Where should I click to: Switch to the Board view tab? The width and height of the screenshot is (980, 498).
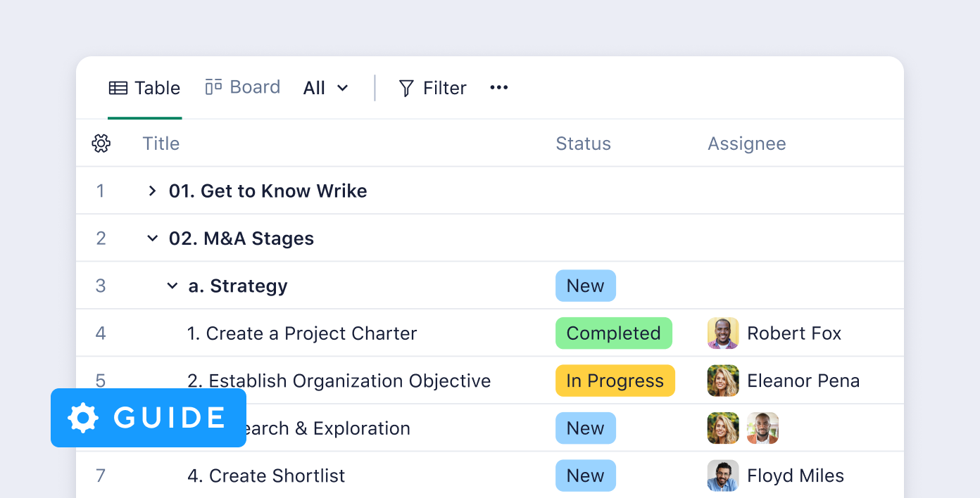pos(243,87)
